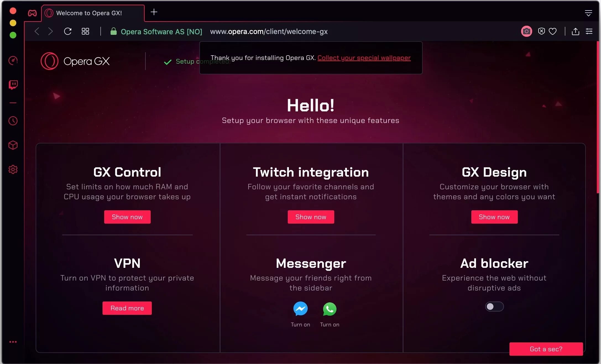Open the Twitch sidebar icon
Image resolution: width=601 pixels, height=364 pixels.
click(x=12, y=85)
